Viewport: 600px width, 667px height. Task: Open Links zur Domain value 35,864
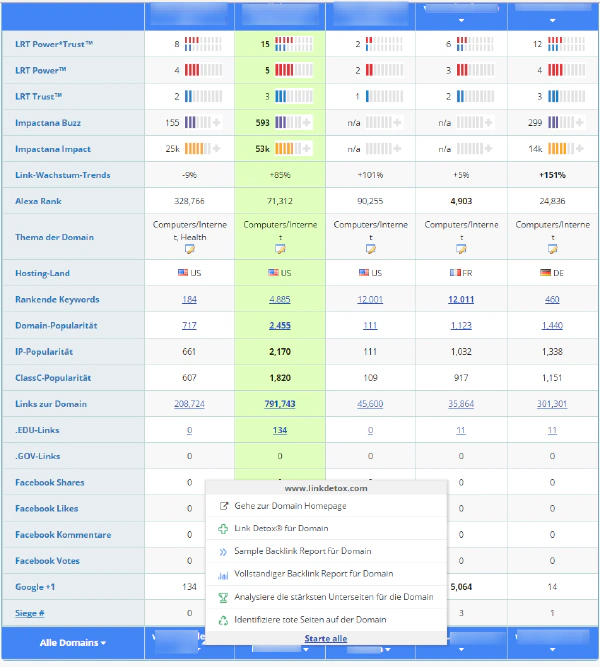click(x=461, y=404)
